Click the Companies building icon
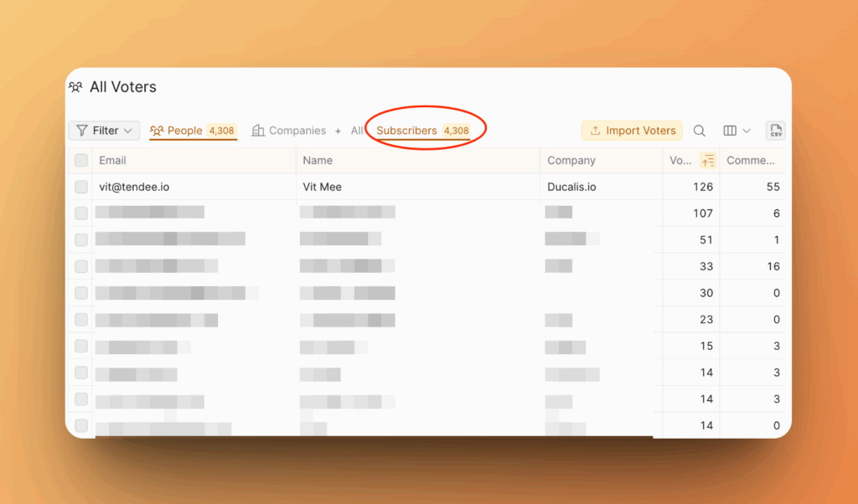This screenshot has width=858, height=504. [x=256, y=131]
